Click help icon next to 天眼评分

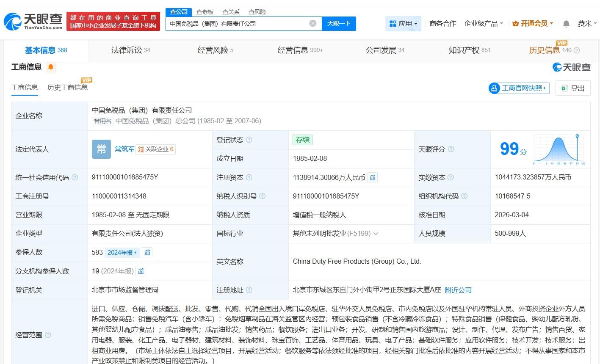point(451,149)
